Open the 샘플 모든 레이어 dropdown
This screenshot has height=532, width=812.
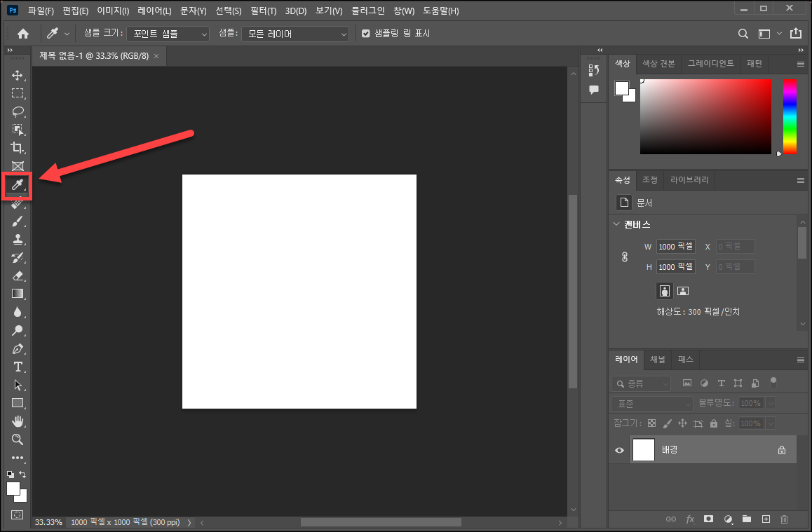295,34
